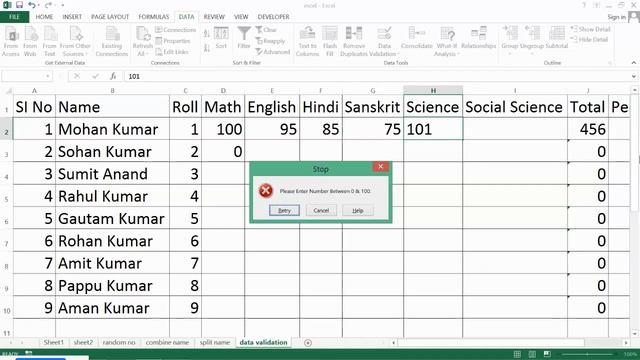The width and height of the screenshot is (640, 360).
Task: Click the Insert Function fx icon
Action: 113,76
